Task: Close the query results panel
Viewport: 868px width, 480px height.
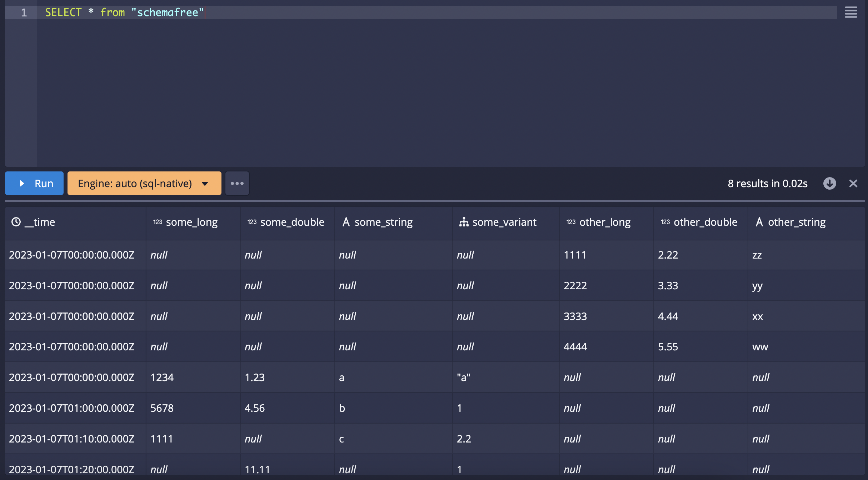Action: [853, 184]
